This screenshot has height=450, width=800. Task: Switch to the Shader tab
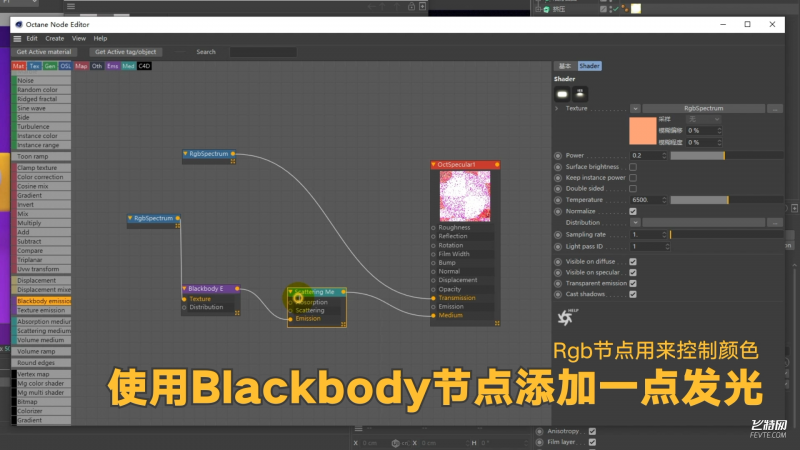589,66
